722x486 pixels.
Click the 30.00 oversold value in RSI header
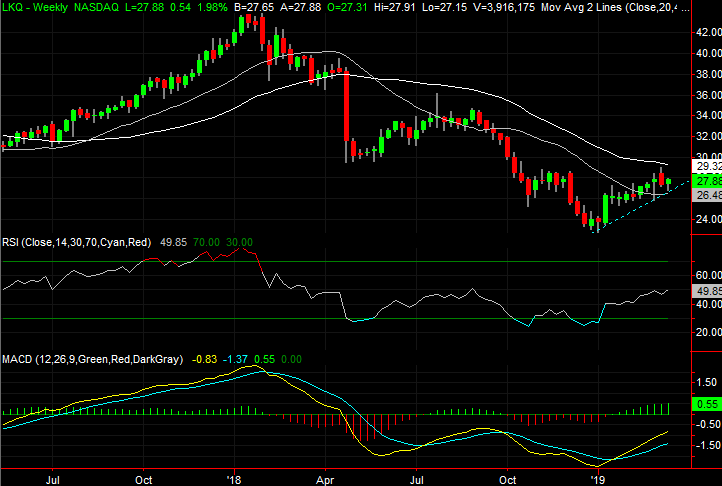239,242
